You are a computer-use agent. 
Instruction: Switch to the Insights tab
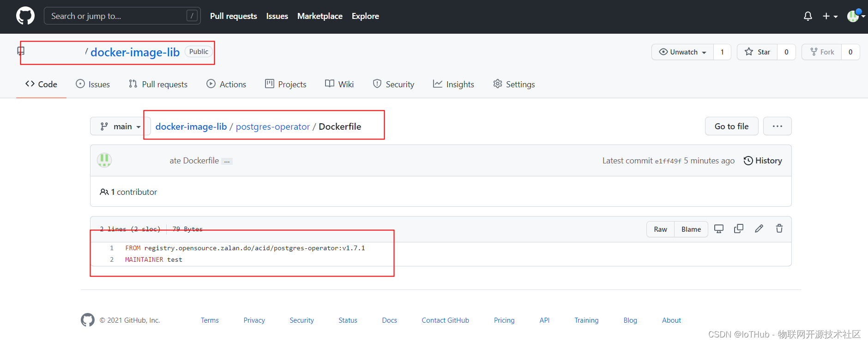tap(453, 84)
